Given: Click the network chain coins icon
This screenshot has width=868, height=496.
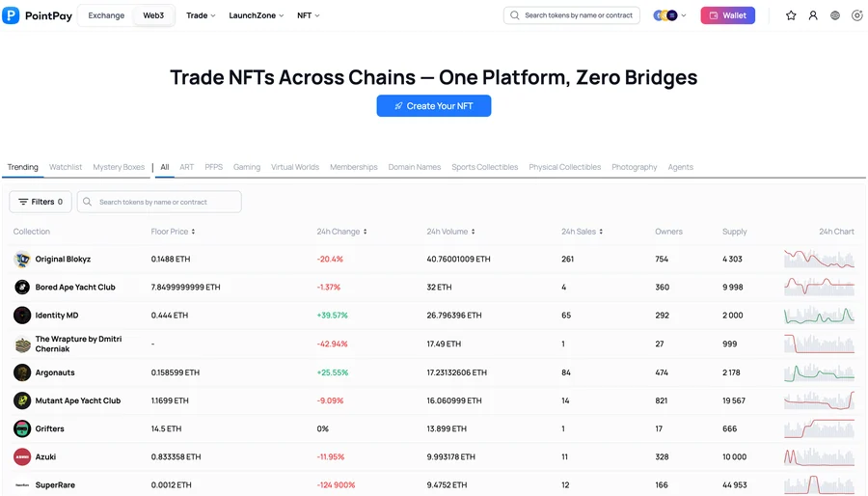Looking at the screenshot, I should pos(665,15).
